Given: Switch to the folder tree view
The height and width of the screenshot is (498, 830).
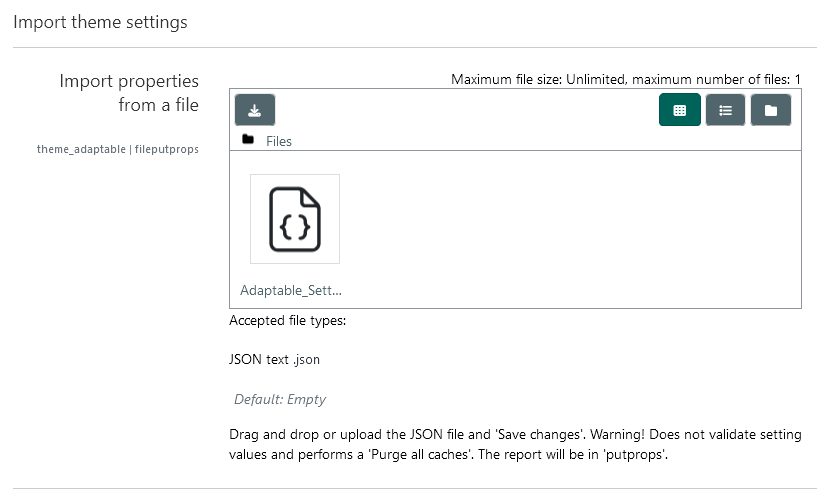Looking at the screenshot, I should tap(771, 110).
